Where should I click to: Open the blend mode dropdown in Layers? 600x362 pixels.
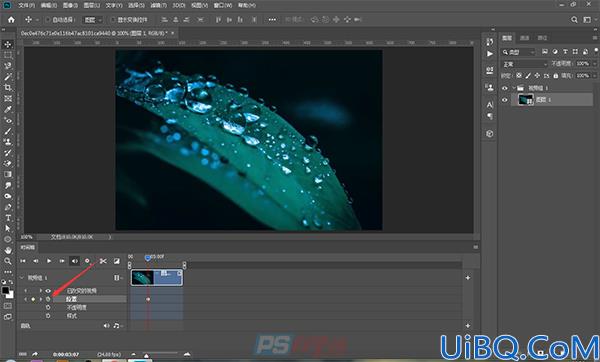pyautogui.click(x=525, y=64)
